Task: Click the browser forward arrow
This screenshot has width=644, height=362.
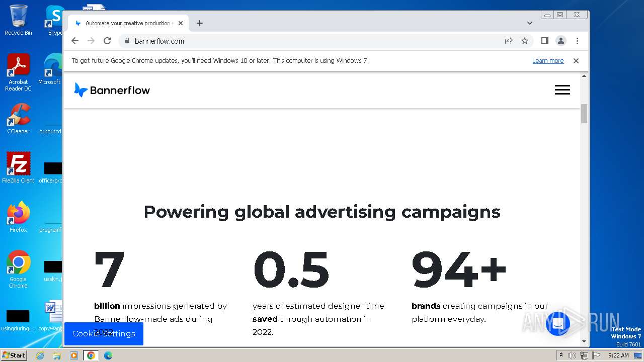Action: point(91,41)
